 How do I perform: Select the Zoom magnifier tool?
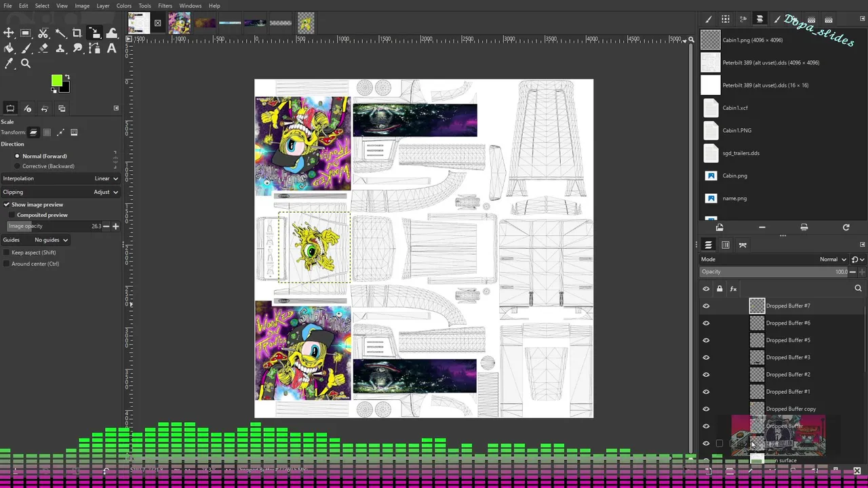(x=26, y=64)
